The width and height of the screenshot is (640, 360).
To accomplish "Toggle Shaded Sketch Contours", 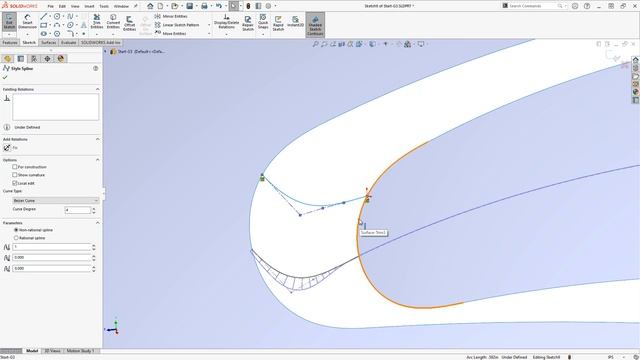I will (315, 25).
